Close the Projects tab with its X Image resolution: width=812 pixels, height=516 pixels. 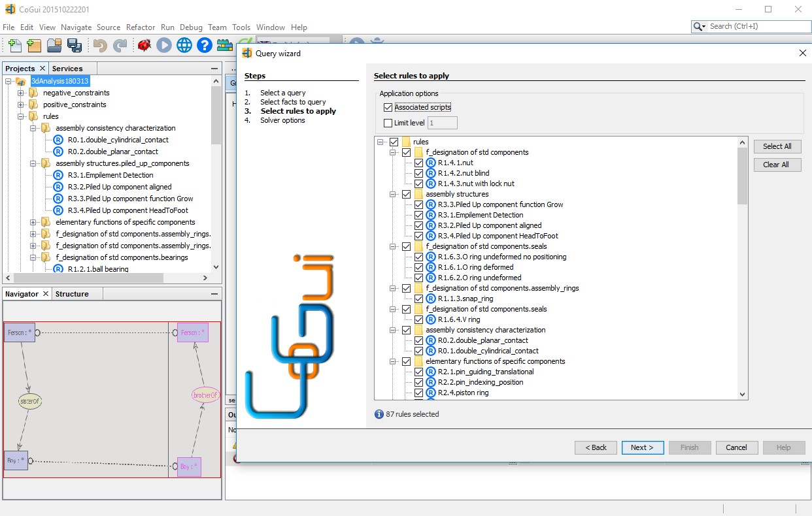point(42,68)
